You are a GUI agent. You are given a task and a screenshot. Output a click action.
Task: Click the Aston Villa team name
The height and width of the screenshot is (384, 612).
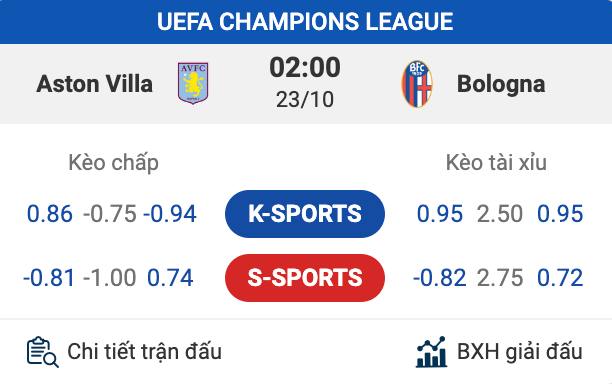pyautogui.click(x=94, y=84)
